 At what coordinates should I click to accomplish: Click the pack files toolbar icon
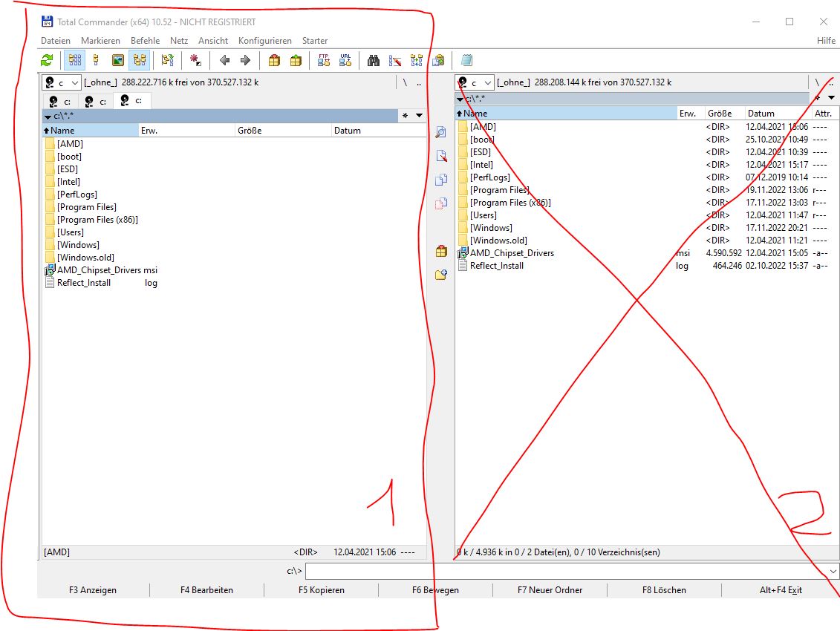[274, 61]
